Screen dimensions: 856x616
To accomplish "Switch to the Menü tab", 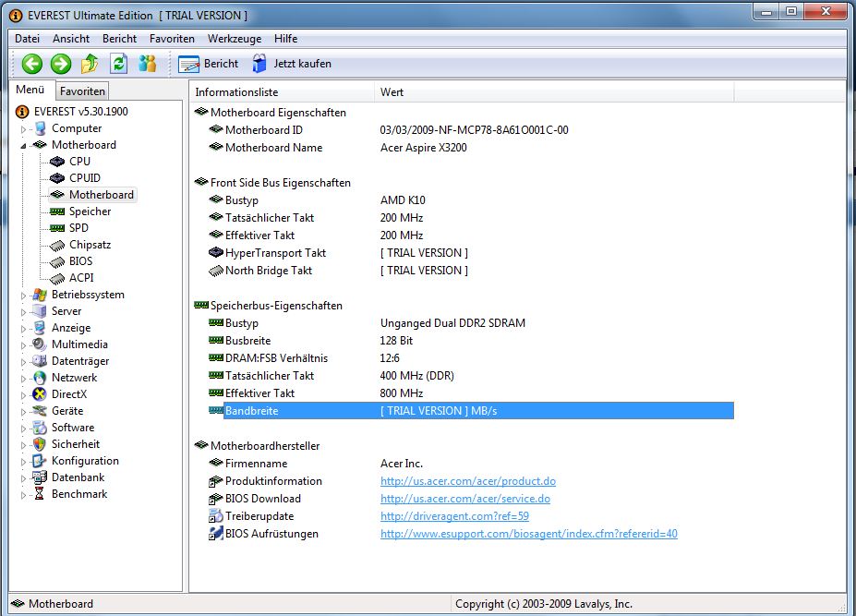I will click(x=30, y=90).
